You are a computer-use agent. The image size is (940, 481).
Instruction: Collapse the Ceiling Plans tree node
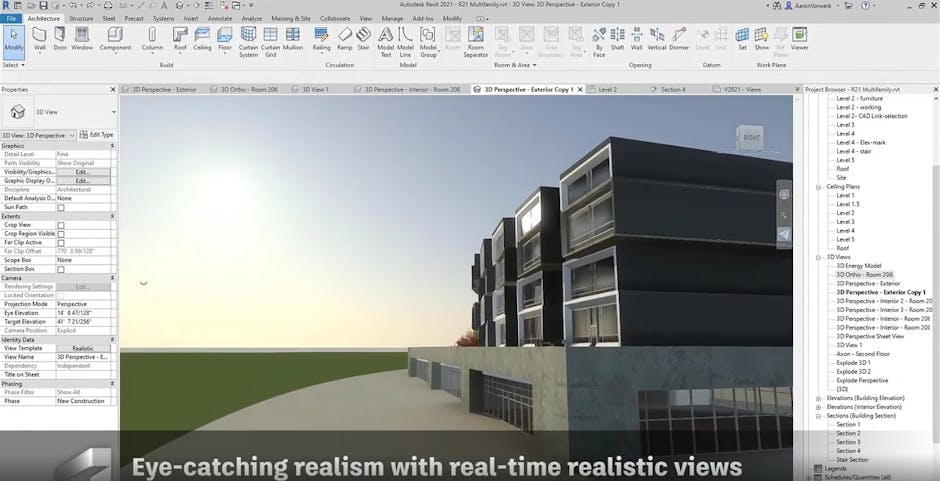[x=818, y=187]
